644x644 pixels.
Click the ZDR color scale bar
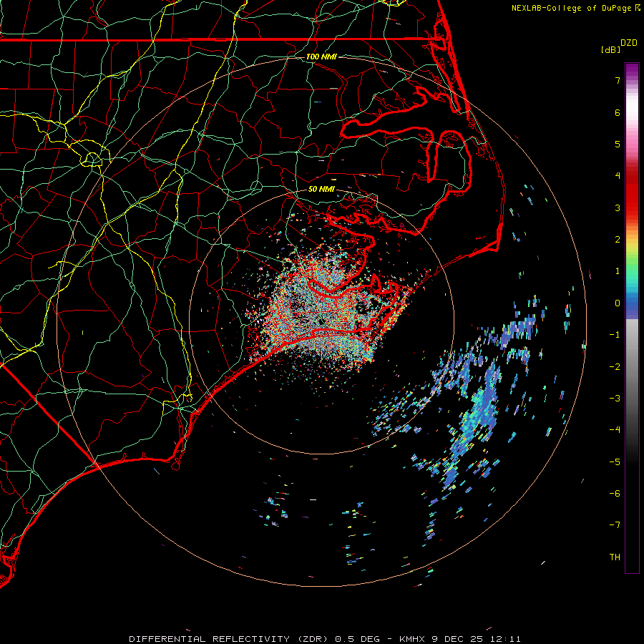[x=632, y=318]
